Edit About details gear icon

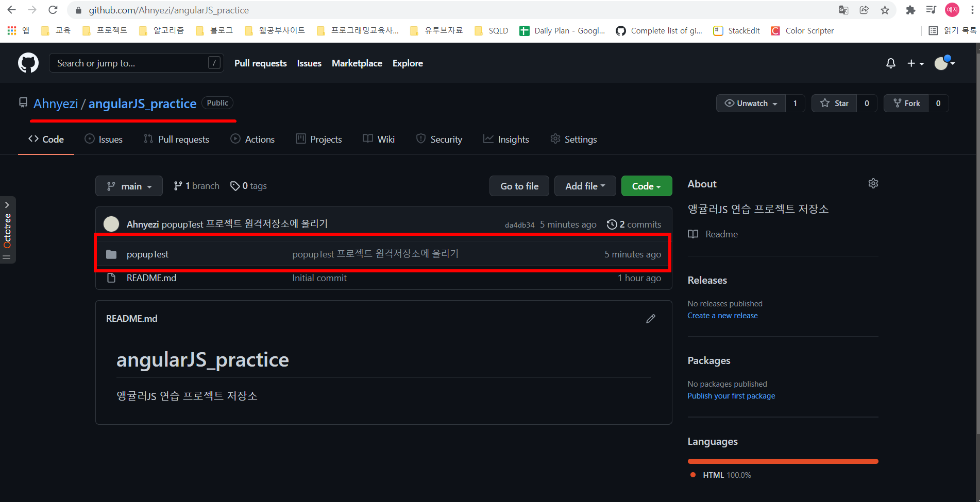(873, 183)
